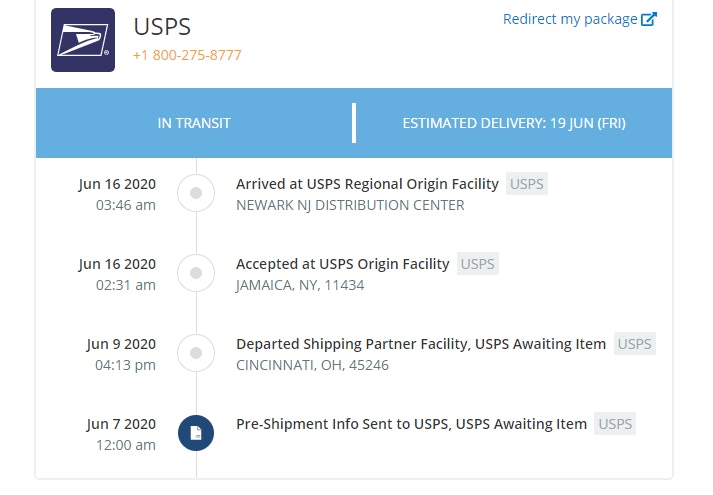
Task: Click CINCINNATI, OH, 45246 location text
Action: click(x=312, y=365)
